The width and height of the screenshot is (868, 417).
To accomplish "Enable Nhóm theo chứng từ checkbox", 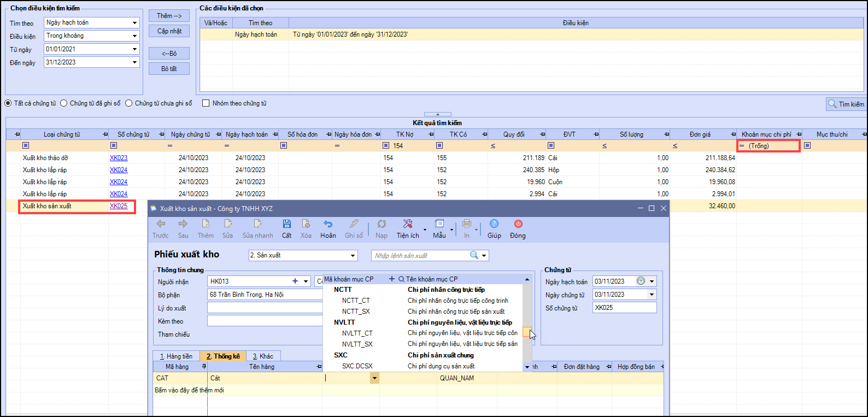I will coord(206,103).
